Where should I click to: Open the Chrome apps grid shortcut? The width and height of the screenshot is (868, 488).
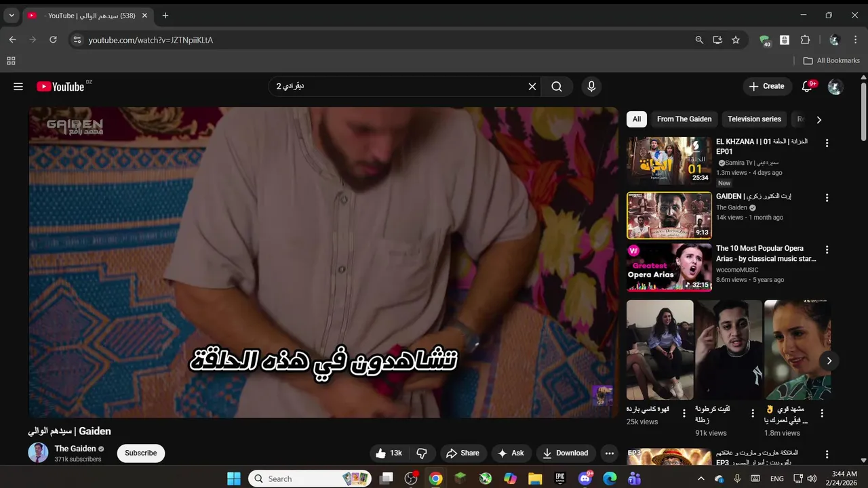click(11, 61)
